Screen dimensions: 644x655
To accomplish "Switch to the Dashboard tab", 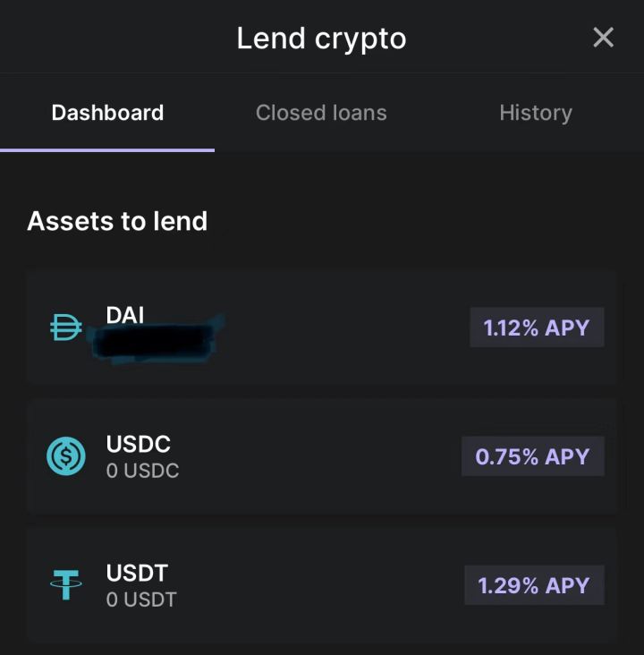I will pyautogui.click(x=107, y=113).
